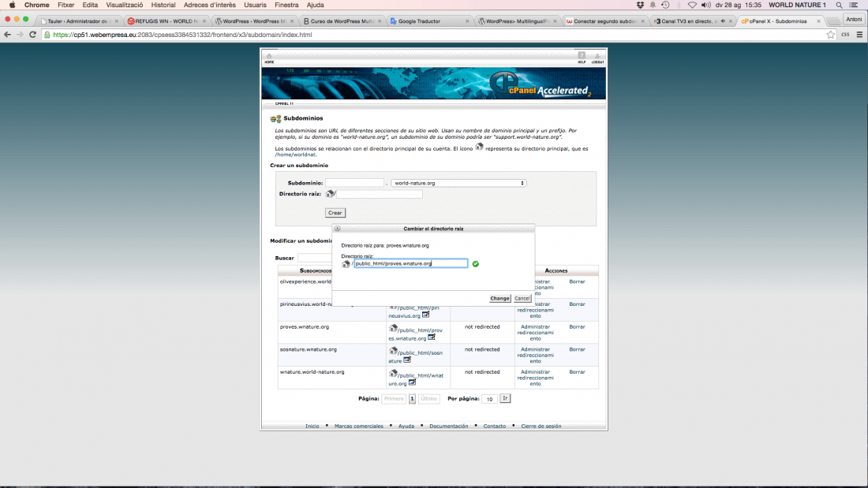Click the home icon in wnature.world-nature.org row

(x=393, y=374)
